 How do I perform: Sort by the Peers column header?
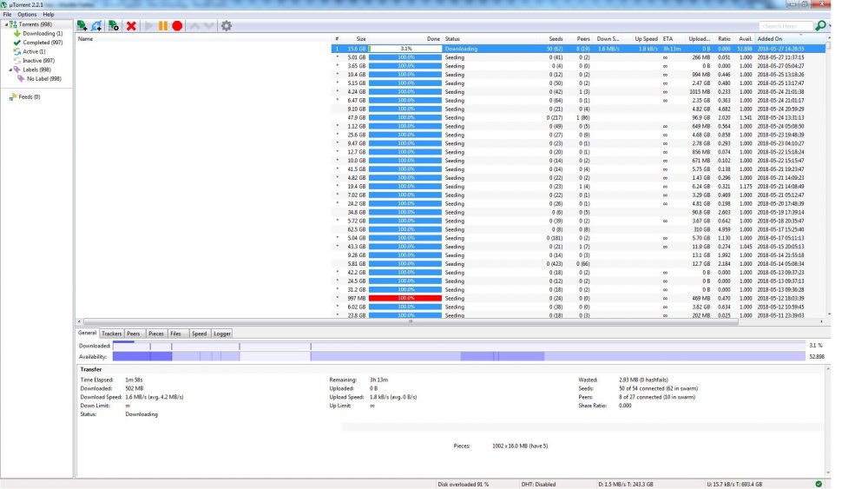[578, 39]
